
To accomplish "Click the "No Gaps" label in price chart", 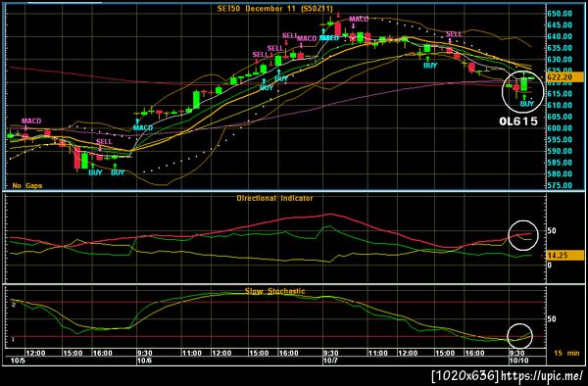I will (x=27, y=185).
